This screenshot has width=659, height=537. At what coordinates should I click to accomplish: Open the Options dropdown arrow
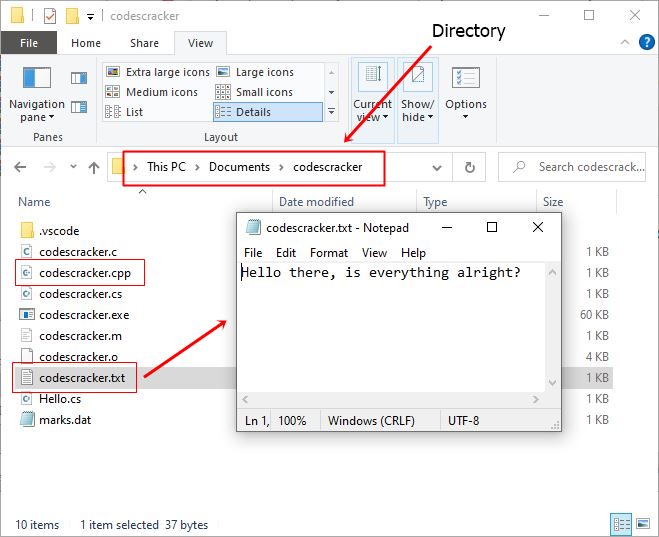tap(465, 117)
